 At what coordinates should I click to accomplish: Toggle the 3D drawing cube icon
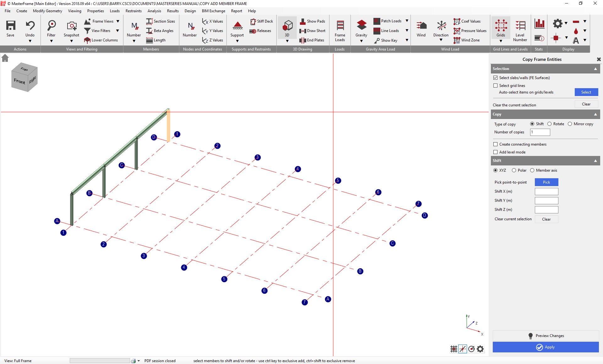(287, 26)
